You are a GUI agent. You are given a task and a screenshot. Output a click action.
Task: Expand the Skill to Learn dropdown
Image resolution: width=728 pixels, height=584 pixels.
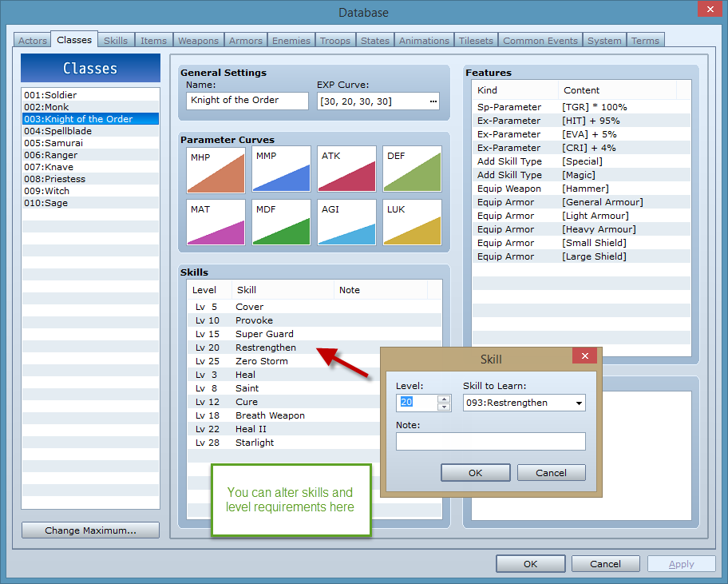(x=579, y=403)
